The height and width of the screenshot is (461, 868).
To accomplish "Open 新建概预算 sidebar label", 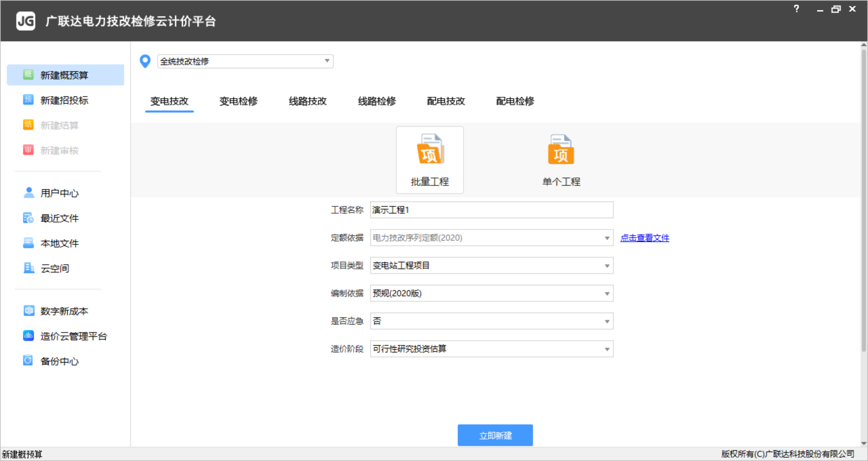I will (x=64, y=75).
